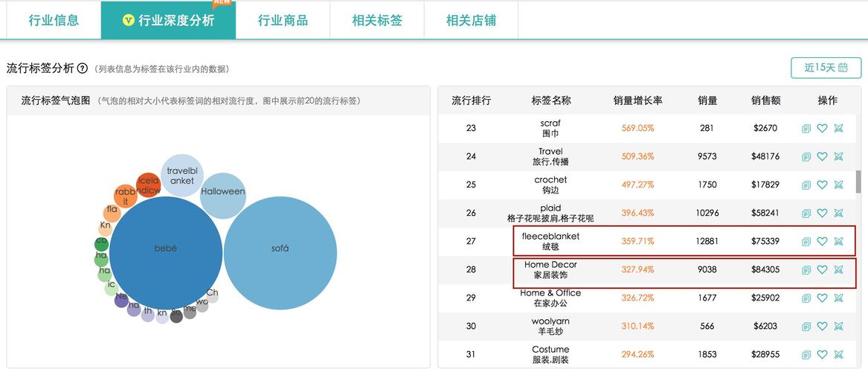This screenshot has width=868, height=372.
Task: Click the table's vertical scrollbar thumb
Action: tap(858, 182)
